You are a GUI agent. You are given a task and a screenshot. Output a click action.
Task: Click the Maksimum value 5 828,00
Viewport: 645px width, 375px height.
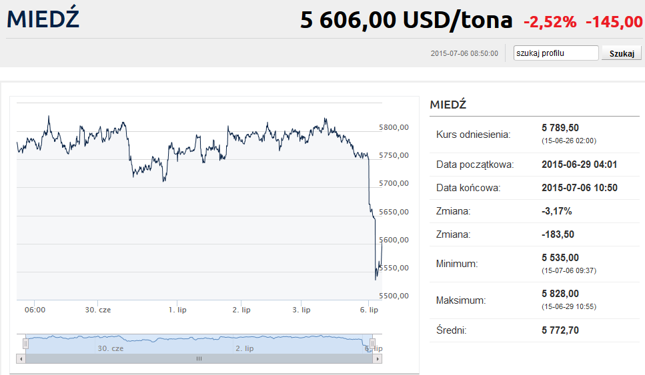560,294
